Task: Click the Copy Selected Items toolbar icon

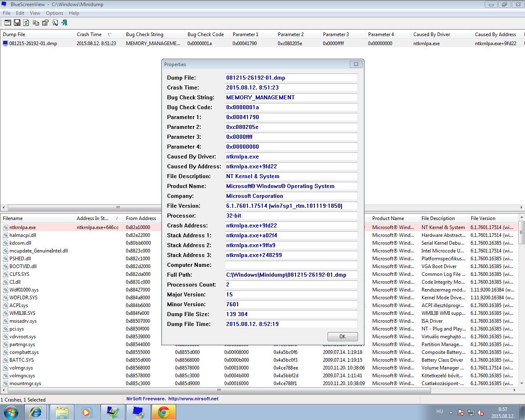Action: [36, 23]
